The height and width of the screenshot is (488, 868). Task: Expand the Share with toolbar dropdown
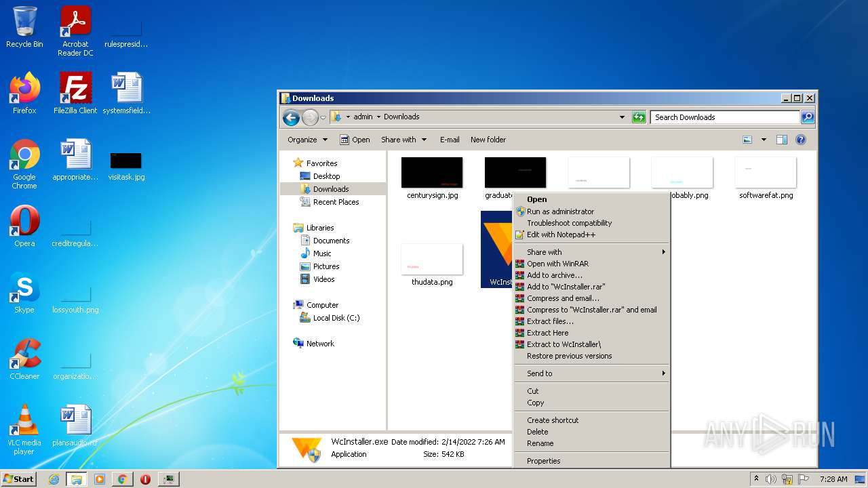coord(403,140)
